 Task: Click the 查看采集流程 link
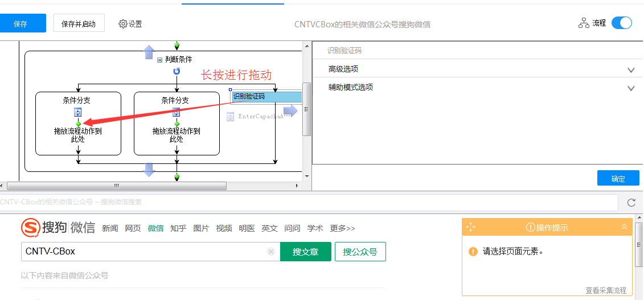click(606, 290)
